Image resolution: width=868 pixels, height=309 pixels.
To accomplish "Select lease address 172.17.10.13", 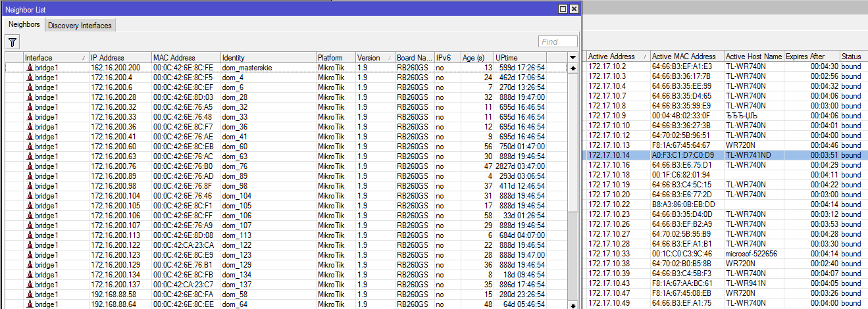I will (609, 145).
